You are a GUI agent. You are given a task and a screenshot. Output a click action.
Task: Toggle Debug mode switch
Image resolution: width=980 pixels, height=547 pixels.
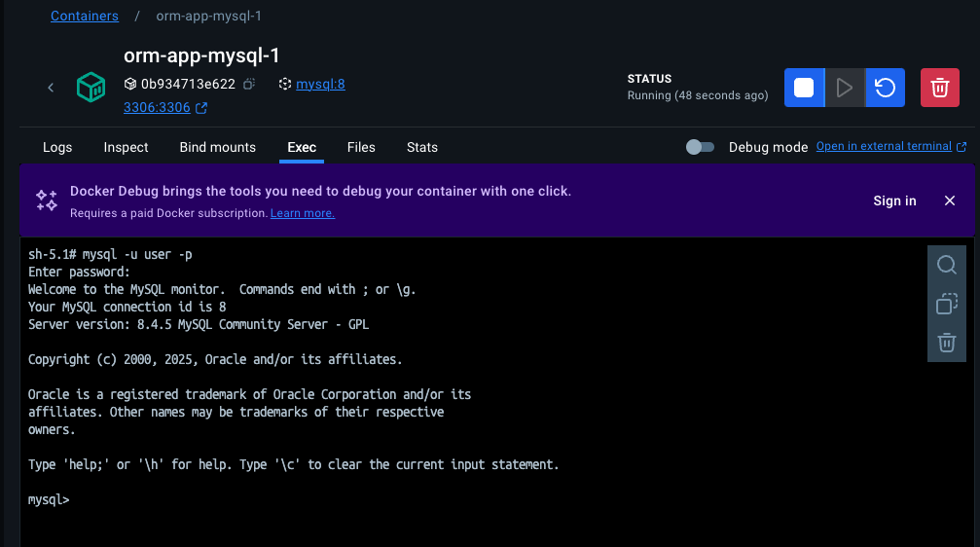point(700,147)
